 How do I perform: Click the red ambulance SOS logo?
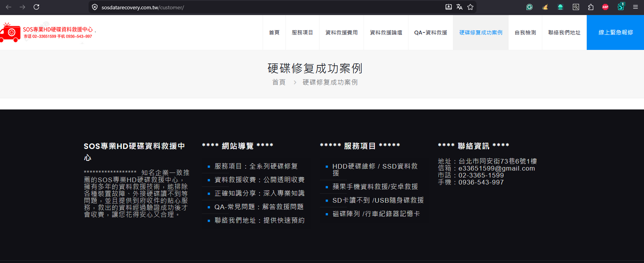(10, 33)
